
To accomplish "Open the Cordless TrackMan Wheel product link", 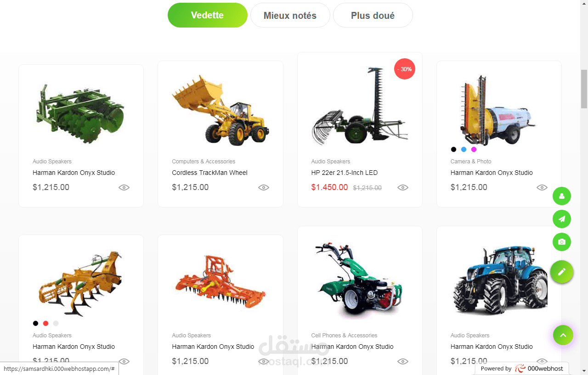I will point(209,173).
